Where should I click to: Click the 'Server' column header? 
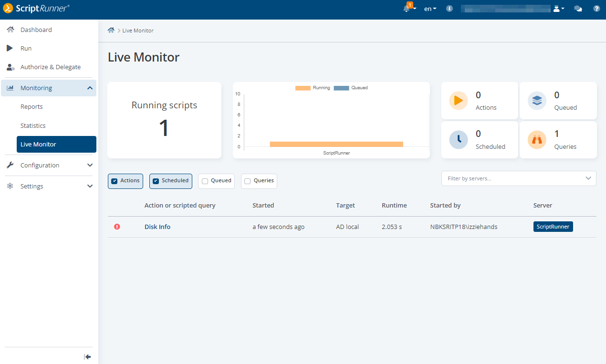543,205
